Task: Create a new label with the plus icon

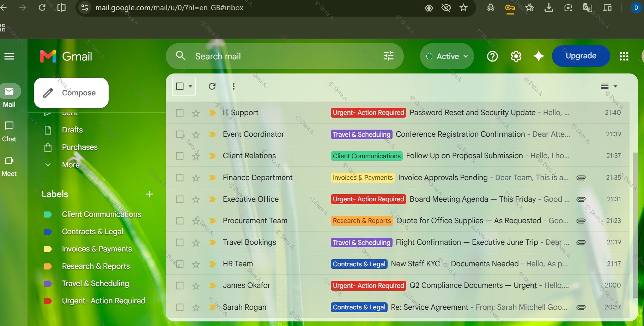Action: 150,194
